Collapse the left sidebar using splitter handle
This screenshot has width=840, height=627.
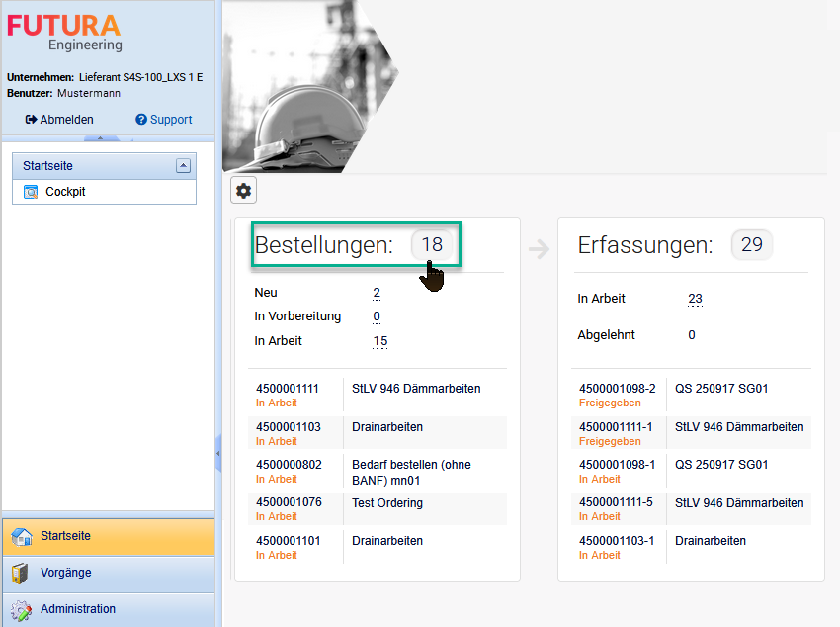[217, 453]
